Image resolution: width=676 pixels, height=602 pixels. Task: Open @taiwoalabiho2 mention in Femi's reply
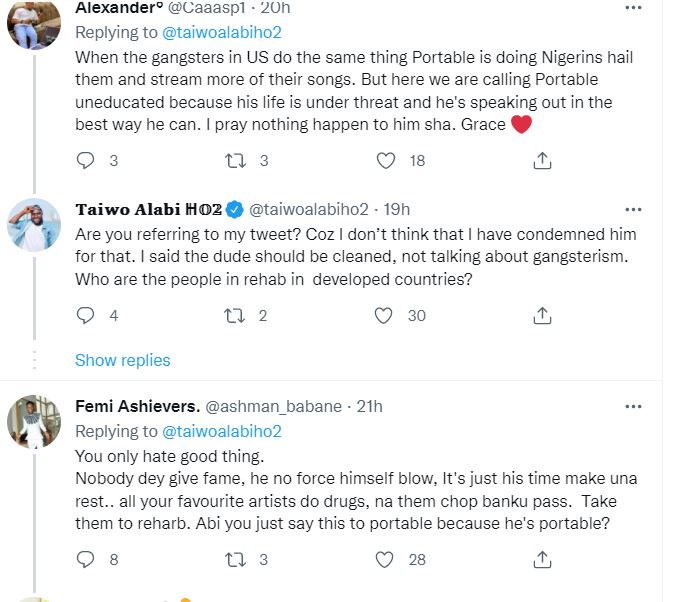(x=220, y=431)
